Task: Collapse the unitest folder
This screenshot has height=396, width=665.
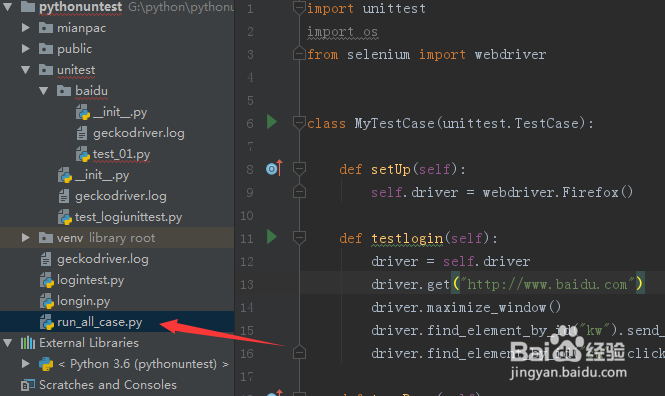Action: pyautogui.click(x=25, y=70)
